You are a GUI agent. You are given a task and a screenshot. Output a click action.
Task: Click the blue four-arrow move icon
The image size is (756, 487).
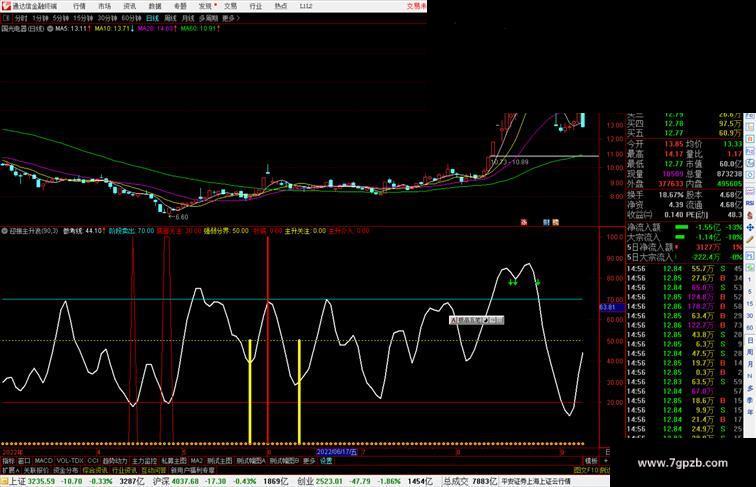(x=750, y=227)
